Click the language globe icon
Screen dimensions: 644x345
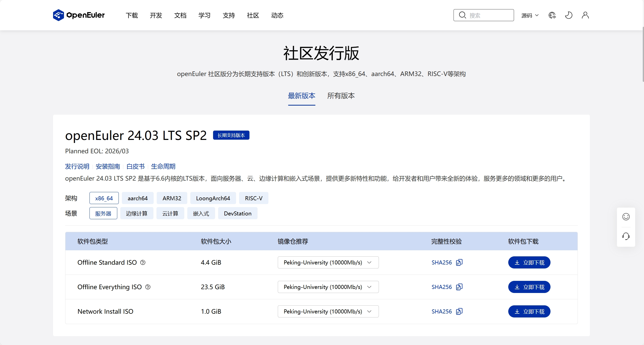point(552,15)
